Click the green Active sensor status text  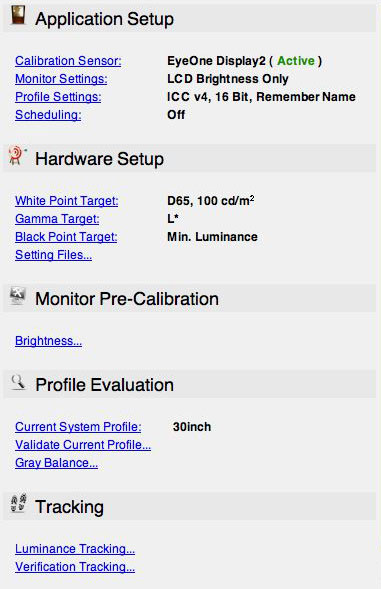point(296,61)
